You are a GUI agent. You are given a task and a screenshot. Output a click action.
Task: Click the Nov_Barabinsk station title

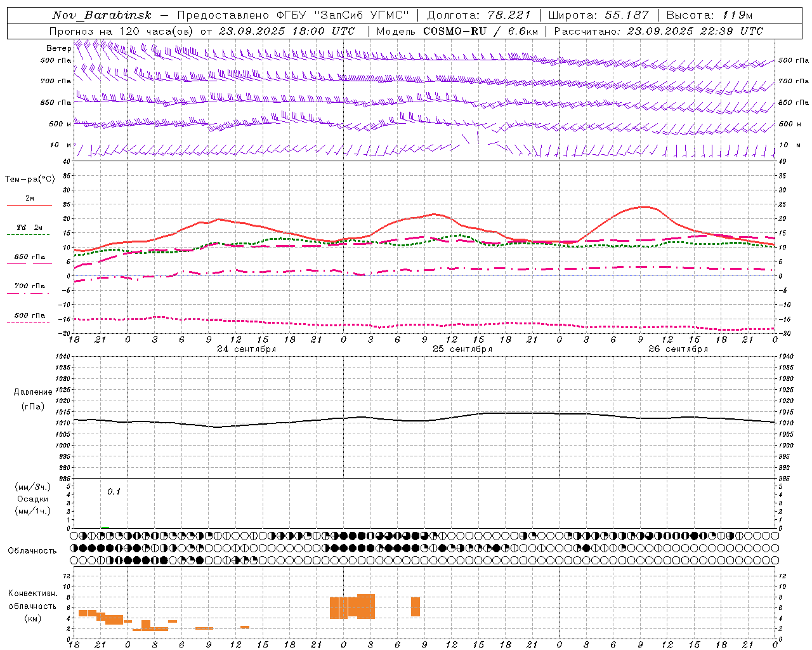102,15
